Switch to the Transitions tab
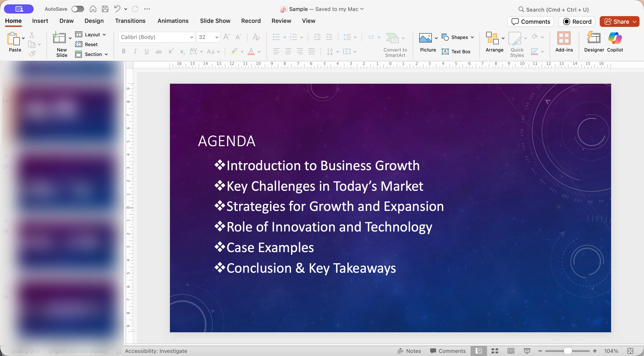The width and height of the screenshot is (644, 356). (x=130, y=21)
